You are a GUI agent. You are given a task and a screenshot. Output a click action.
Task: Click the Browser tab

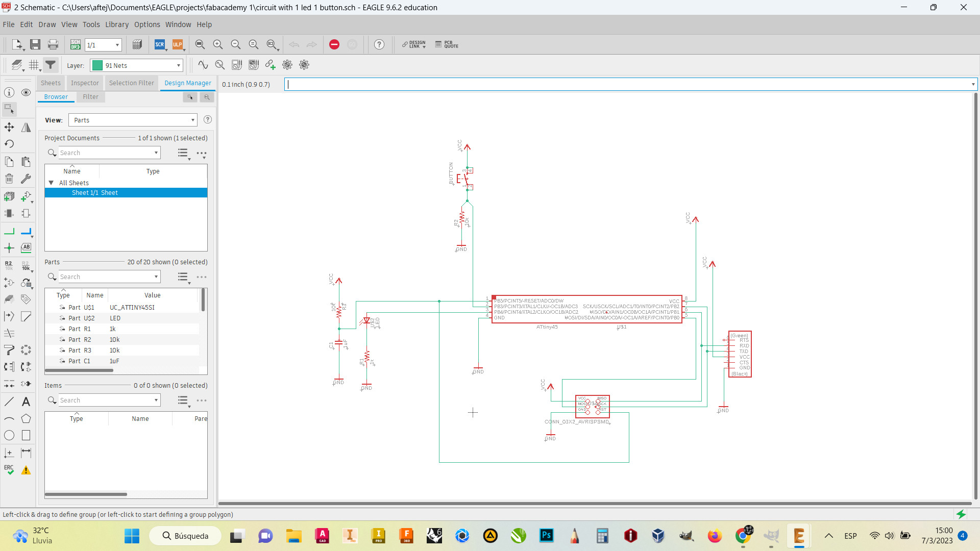[55, 96]
